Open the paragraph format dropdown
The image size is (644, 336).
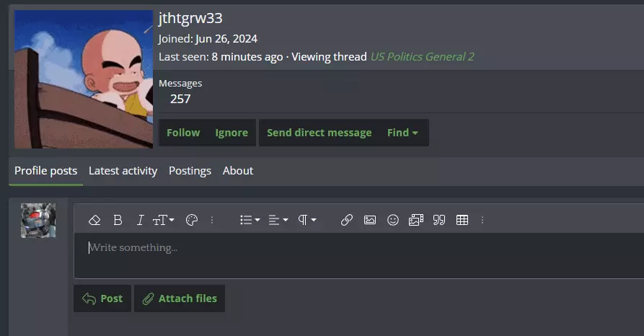306,220
